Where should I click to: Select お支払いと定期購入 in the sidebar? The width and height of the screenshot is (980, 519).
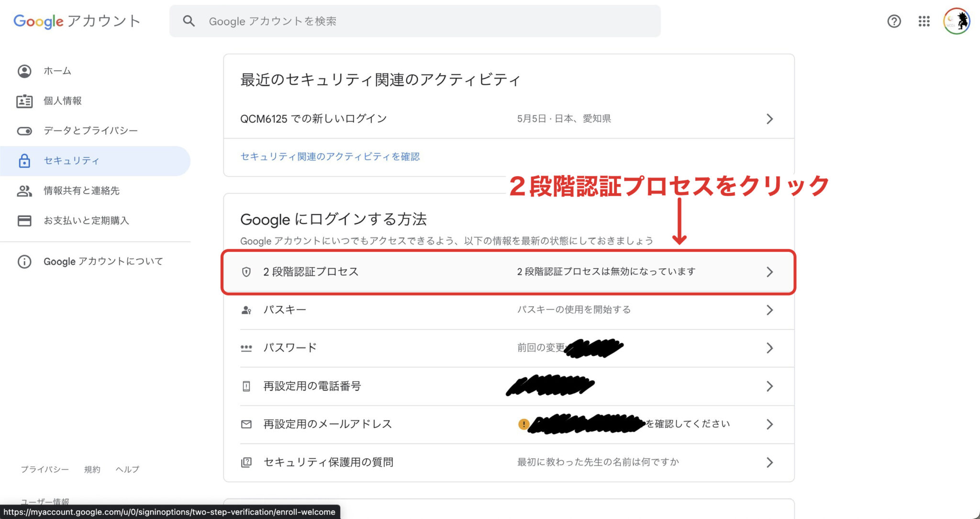86,221
